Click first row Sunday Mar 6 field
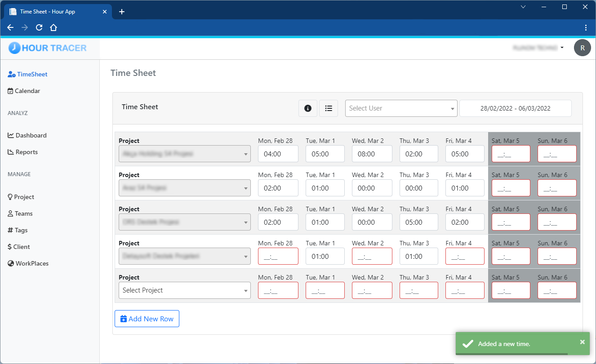 557,154
